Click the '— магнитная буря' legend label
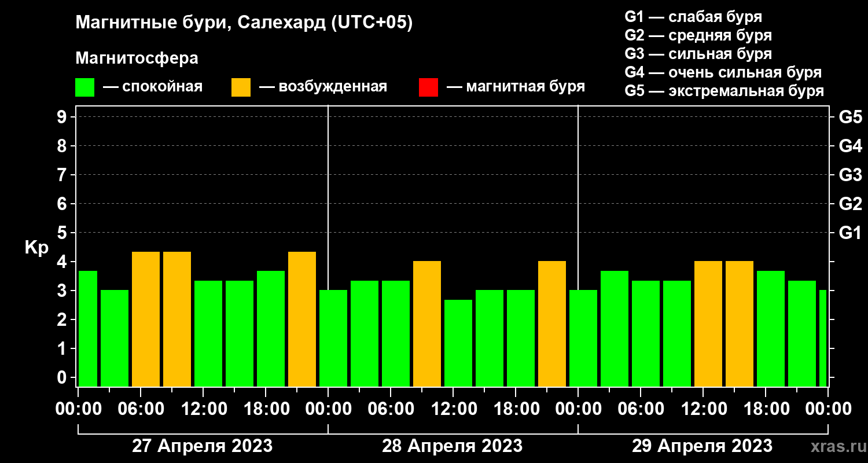868x463 pixels. click(x=516, y=87)
